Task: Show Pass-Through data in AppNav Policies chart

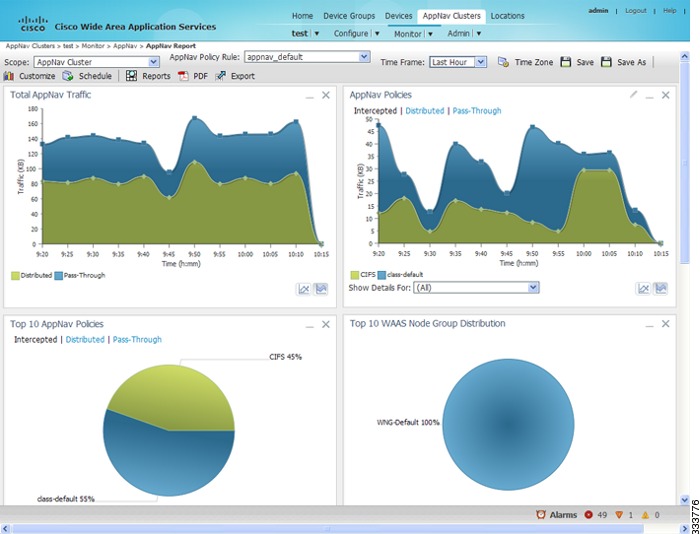Action: (x=477, y=111)
